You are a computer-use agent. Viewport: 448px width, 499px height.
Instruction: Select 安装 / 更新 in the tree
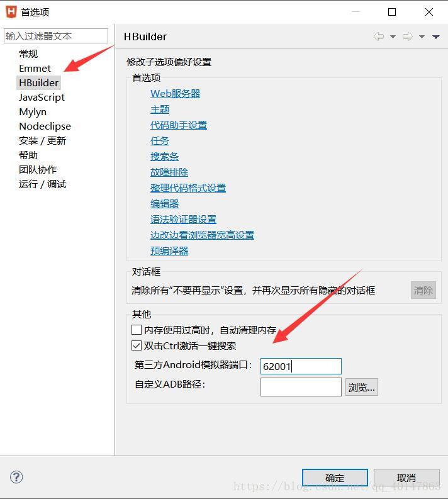pyautogui.click(x=42, y=141)
